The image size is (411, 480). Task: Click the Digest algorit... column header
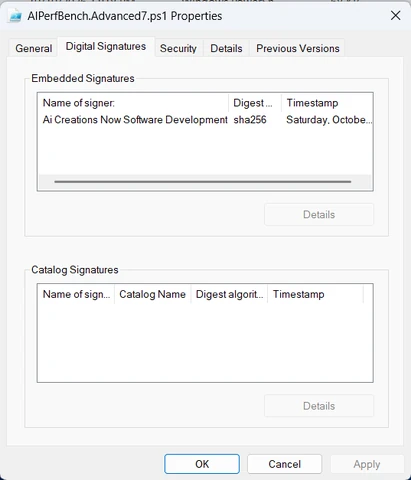pyautogui.click(x=229, y=294)
